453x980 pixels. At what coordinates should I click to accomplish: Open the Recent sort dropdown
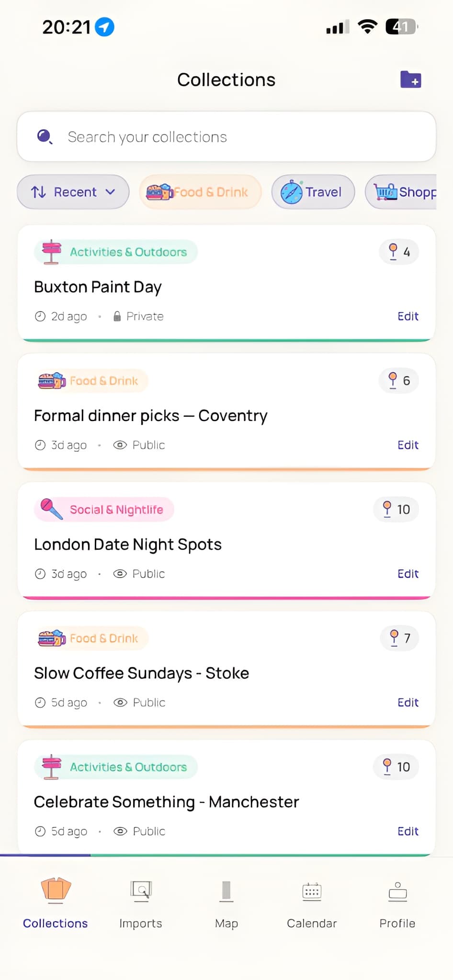click(x=73, y=192)
